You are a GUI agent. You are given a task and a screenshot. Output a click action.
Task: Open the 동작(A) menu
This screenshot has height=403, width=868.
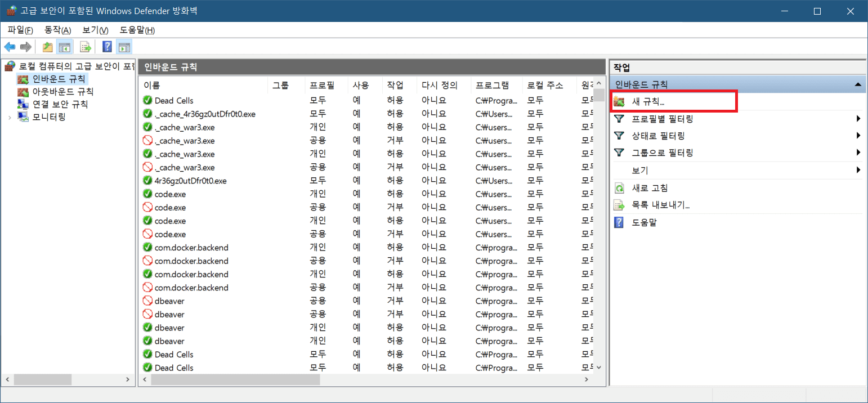point(57,30)
